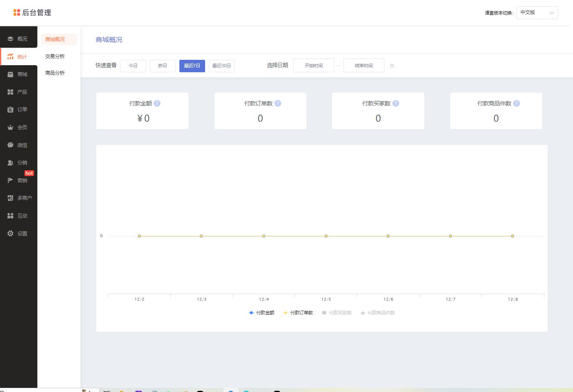The image size is (573, 392).
Task: Click the language dropdown chevron arrow
Action: point(552,13)
